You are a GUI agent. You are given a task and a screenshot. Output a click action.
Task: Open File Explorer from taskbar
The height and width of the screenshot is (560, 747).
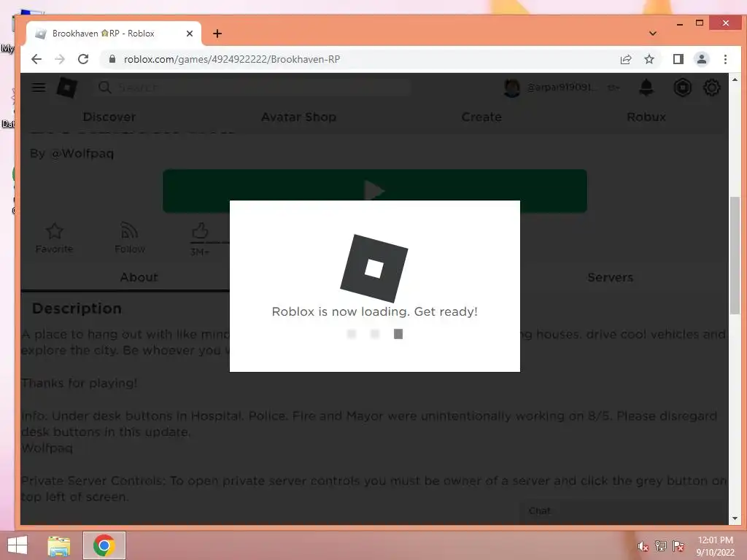[59, 545]
